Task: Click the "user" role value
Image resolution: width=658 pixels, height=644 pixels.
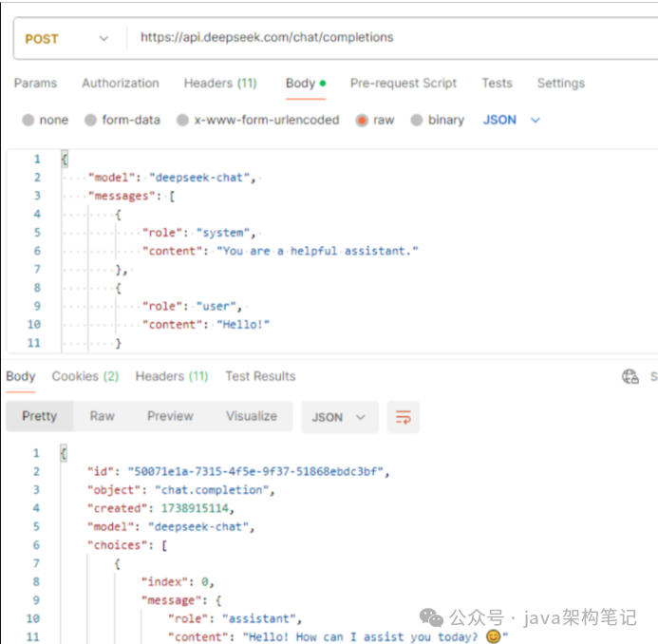Action: (216, 306)
